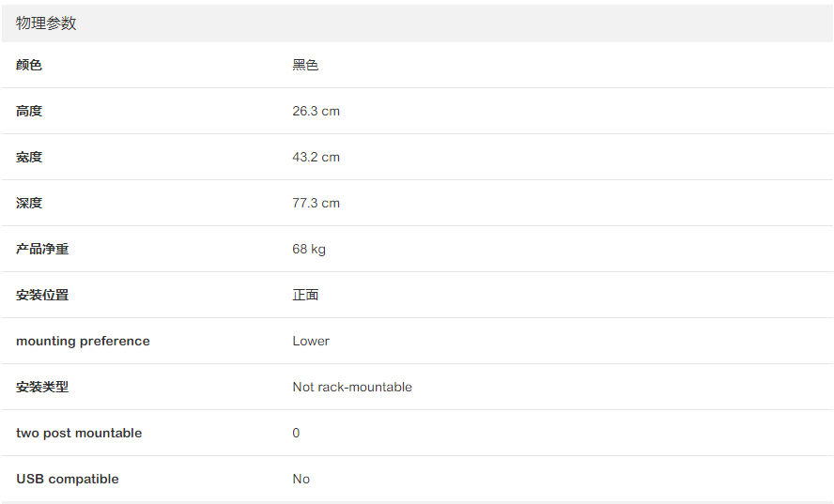
Task: Select the 高度 row label
Action: click(x=29, y=111)
